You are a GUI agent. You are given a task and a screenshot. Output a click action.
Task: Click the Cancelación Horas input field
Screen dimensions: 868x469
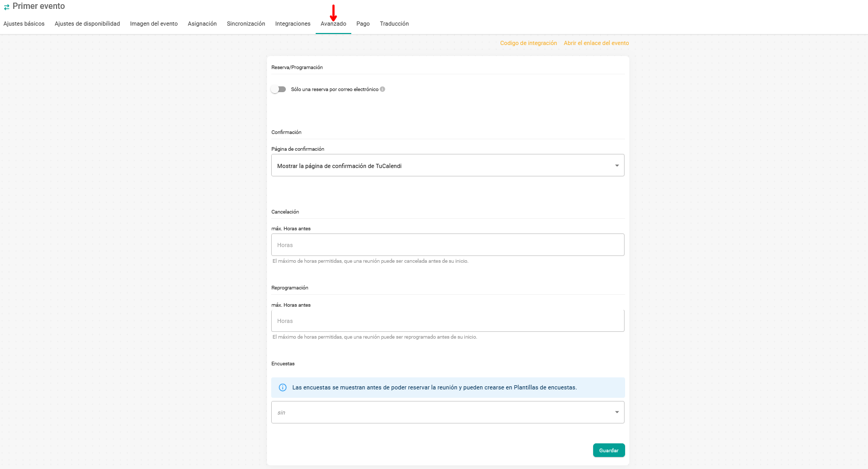pyautogui.click(x=447, y=245)
